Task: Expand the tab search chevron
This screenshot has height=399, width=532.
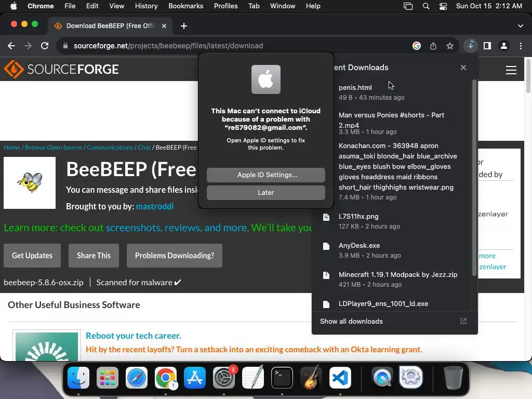Action: coord(521,26)
